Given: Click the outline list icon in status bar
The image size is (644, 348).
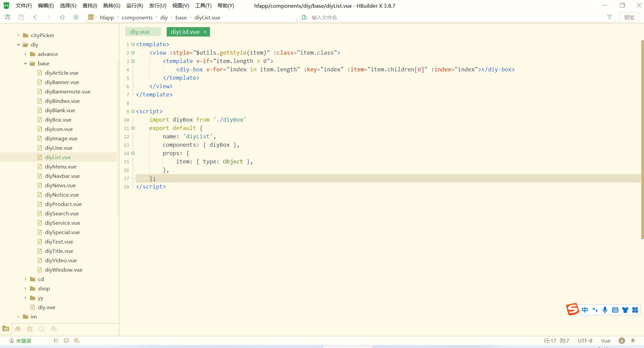Looking at the screenshot, I should coord(56,341).
